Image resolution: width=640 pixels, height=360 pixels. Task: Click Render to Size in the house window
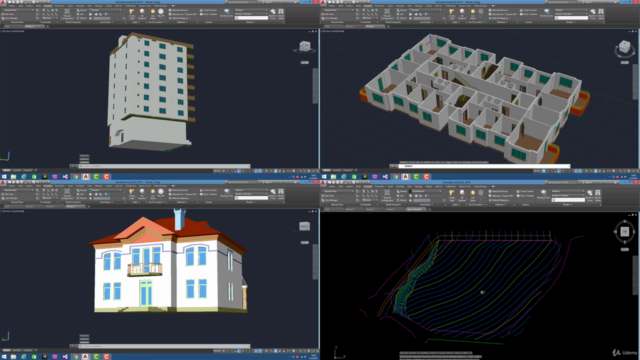pyautogui.click(x=227, y=193)
